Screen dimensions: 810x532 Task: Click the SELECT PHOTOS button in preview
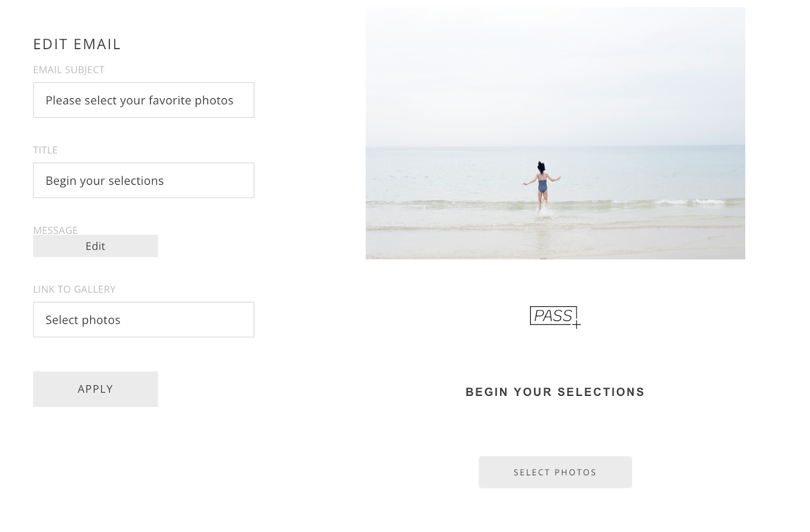[555, 472]
